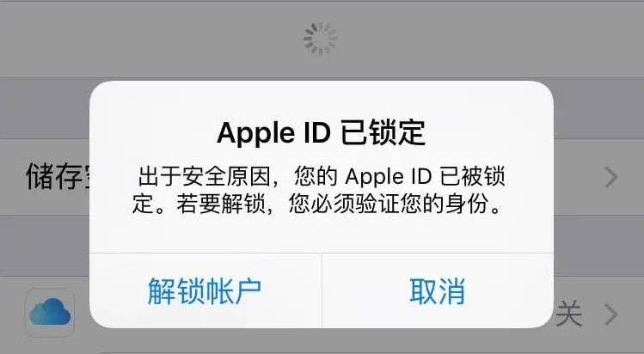Click the alert message starting 出于安全原因
The height and width of the screenshot is (354, 644).
pos(318,190)
